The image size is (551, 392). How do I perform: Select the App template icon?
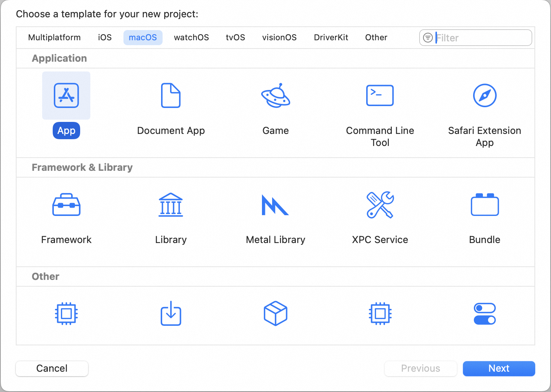coord(66,96)
